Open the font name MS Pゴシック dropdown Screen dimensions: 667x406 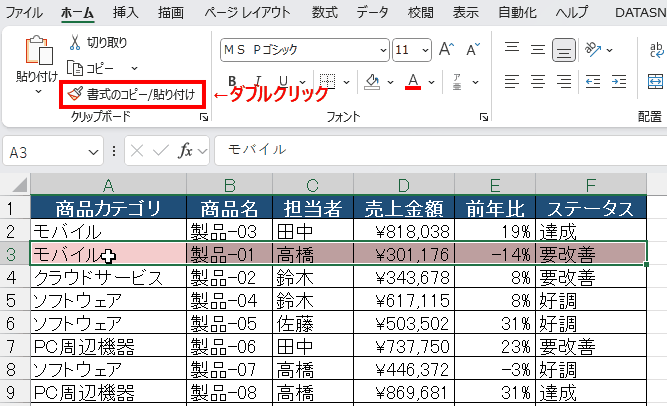click(383, 50)
